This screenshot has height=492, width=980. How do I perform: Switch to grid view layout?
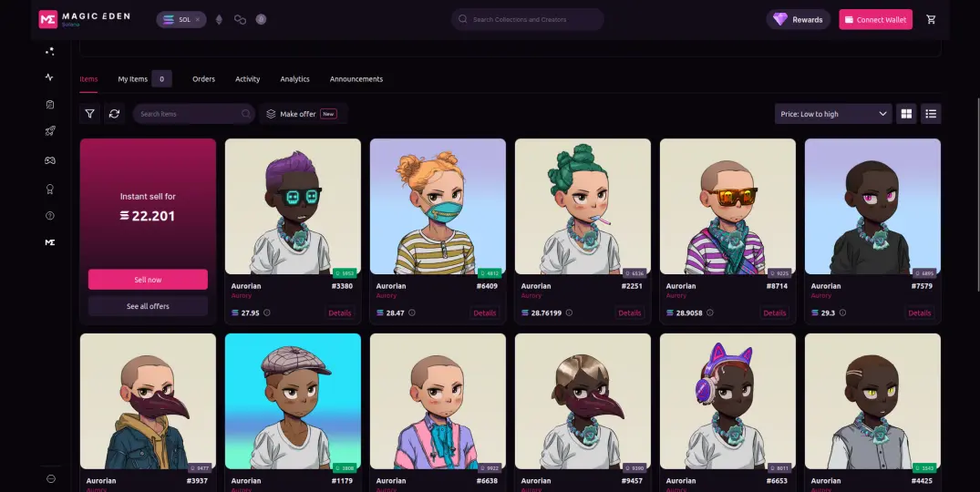click(906, 114)
